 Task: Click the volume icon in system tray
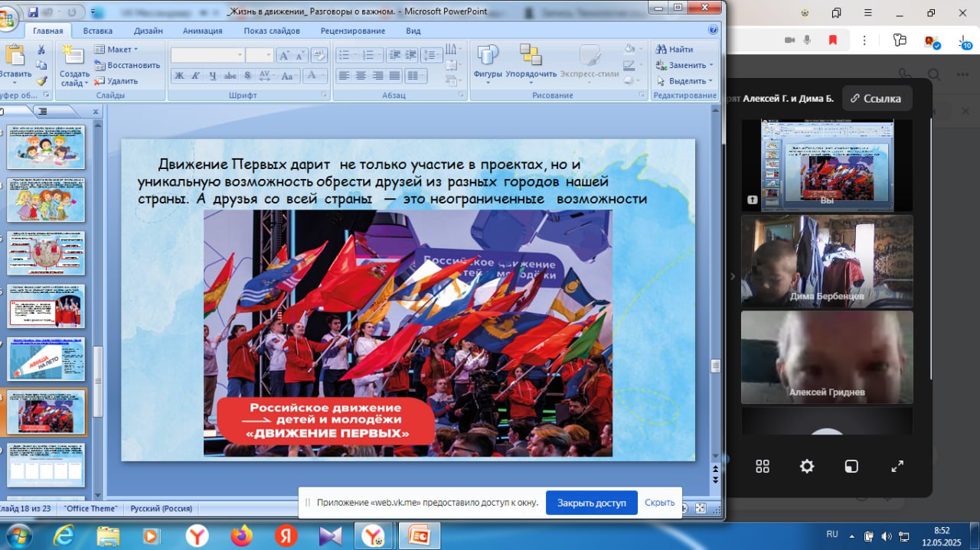coord(887,535)
